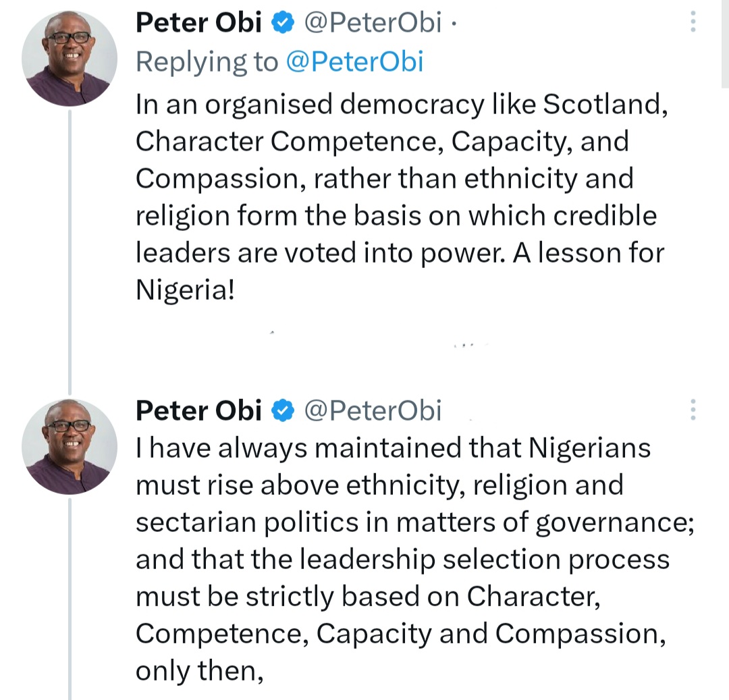Click the thread connector line between the two tweets
The image size is (729, 700).
pyautogui.click(x=70, y=252)
